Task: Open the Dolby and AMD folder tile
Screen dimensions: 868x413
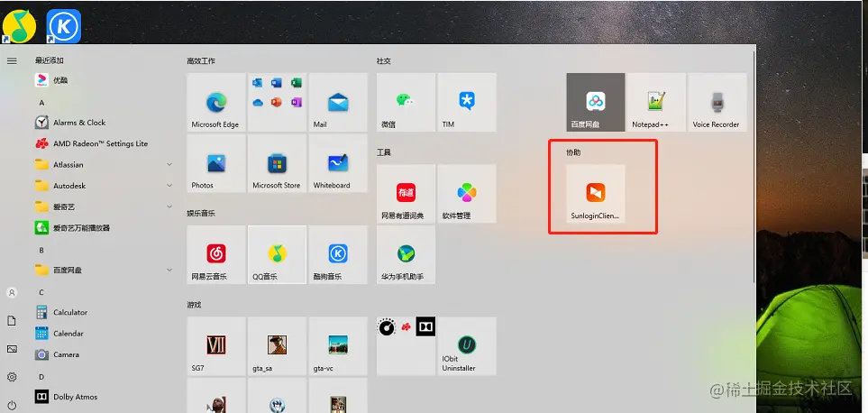Action: click(x=406, y=346)
